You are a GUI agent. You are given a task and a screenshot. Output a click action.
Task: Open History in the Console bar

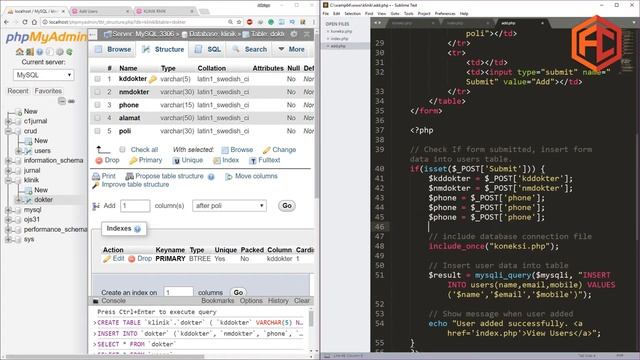tap(278, 301)
